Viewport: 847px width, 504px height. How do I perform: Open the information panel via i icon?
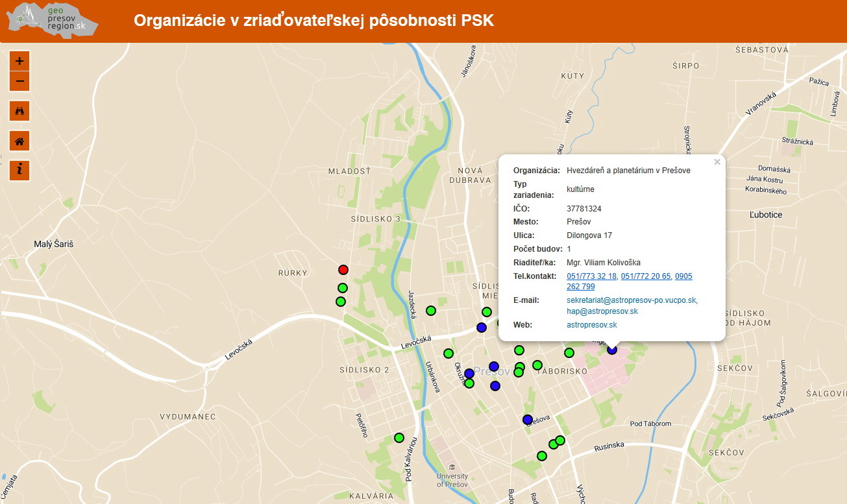click(x=19, y=171)
